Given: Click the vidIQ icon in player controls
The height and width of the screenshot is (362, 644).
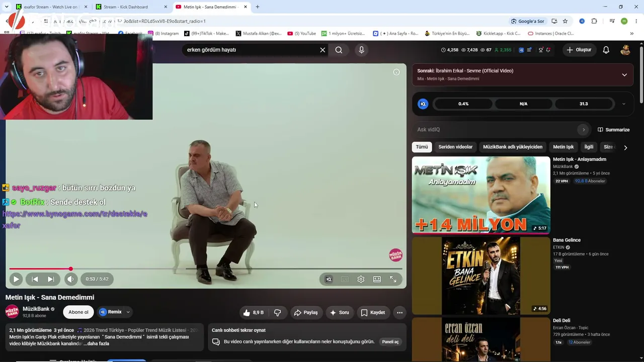Looking at the screenshot, I should click(x=329, y=279).
